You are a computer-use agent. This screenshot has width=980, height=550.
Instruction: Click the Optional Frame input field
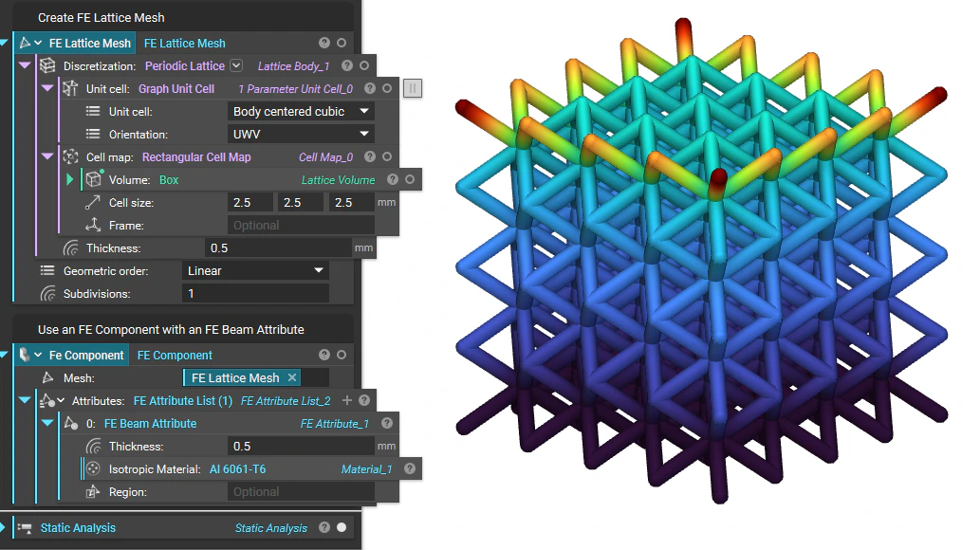pyautogui.click(x=301, y=225)
